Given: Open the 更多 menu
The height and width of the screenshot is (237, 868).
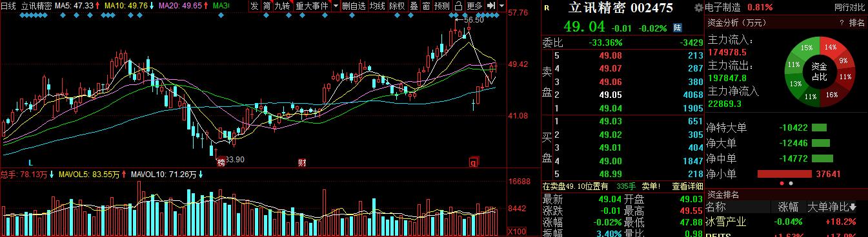Looking at the screenshot, I should click(x=474, y=6).
